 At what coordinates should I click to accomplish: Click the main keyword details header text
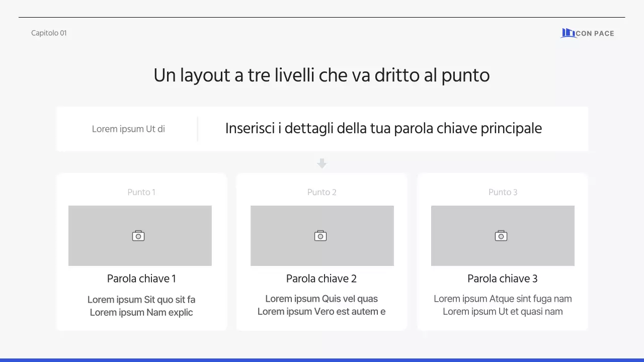(x=384, y=128)
